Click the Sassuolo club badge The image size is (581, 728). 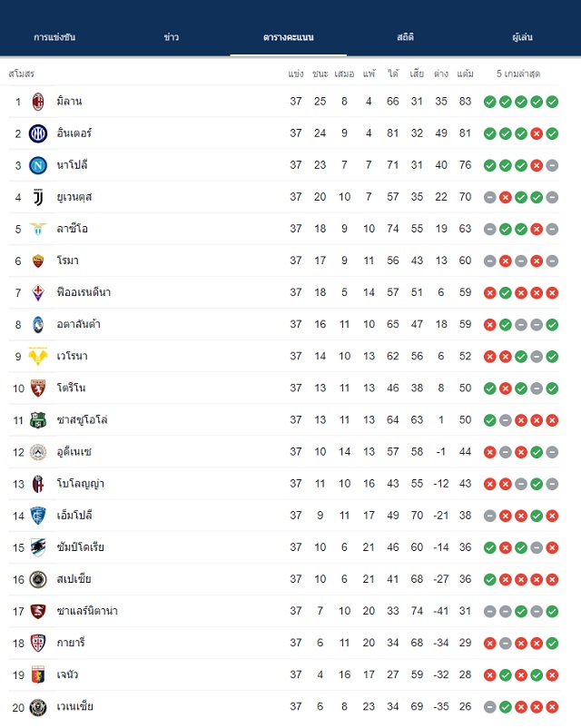[38, 420]
